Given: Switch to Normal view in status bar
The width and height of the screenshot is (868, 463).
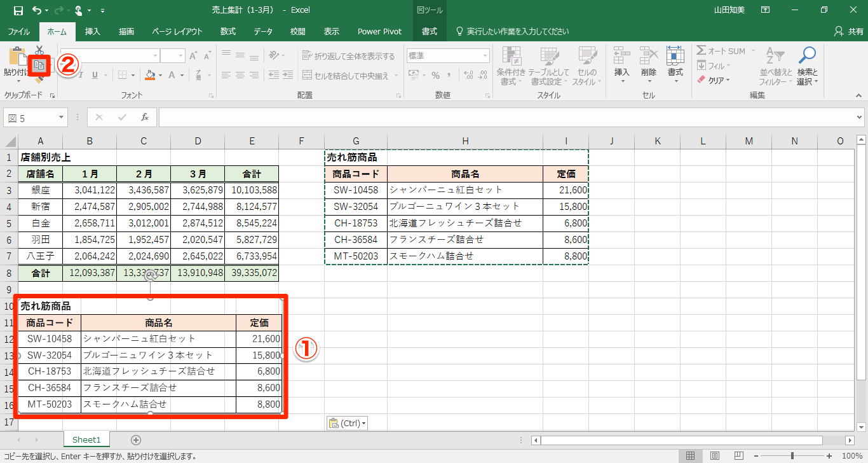Looking at the screenshot, I should 691,456.
